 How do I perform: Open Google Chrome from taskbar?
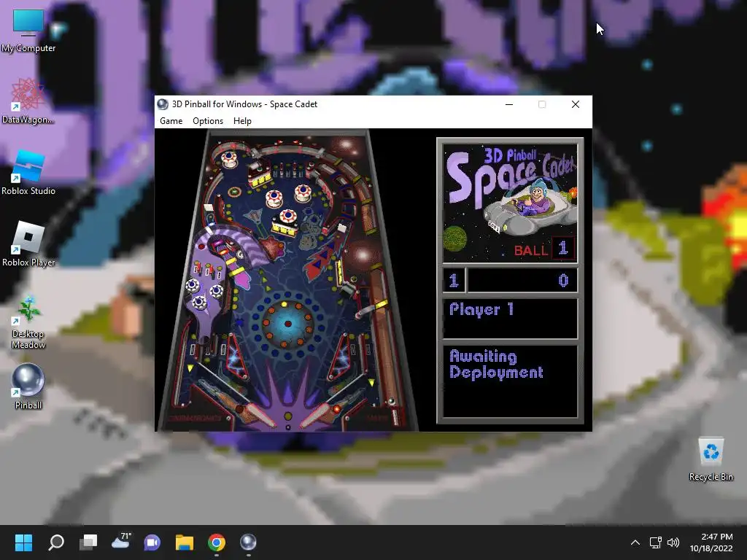(216, 542)
